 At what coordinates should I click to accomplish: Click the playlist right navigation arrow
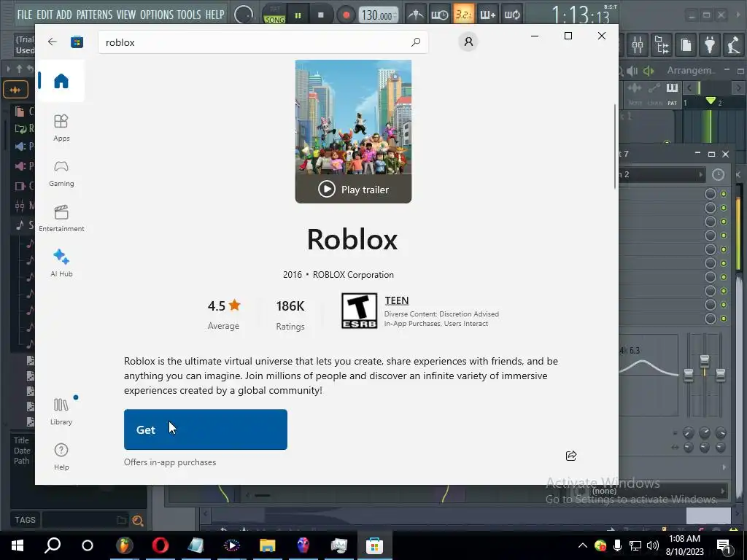[738, 88]
